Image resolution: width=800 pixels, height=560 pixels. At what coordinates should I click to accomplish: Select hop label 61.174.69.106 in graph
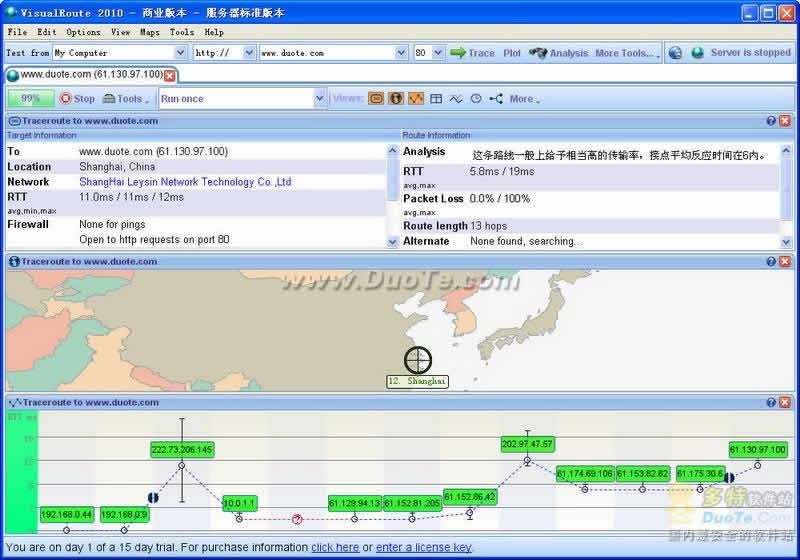click(x=585, y=474)
